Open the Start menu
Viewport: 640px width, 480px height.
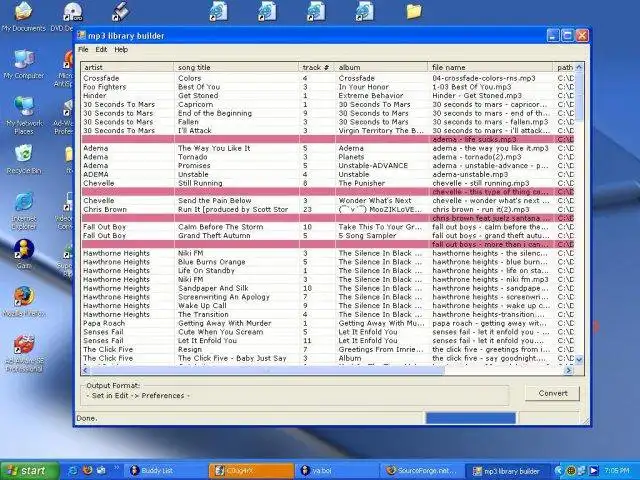pos(29,471)
